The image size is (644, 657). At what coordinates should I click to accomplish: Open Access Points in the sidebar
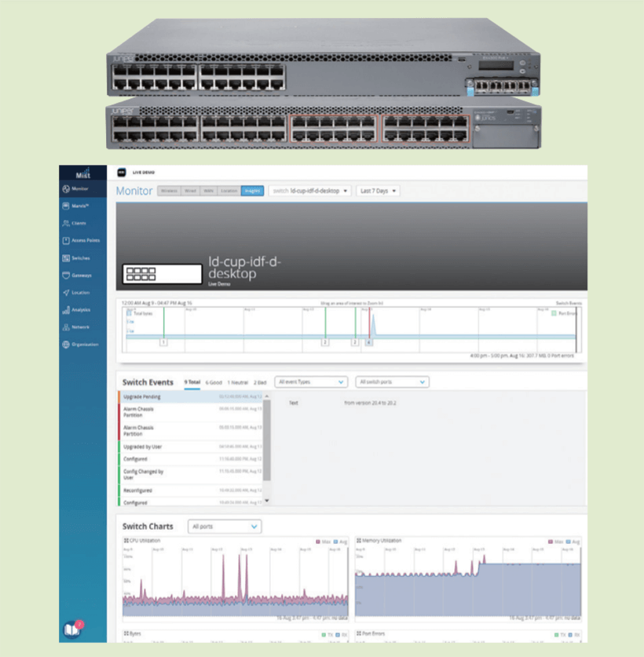click(80, 241)
